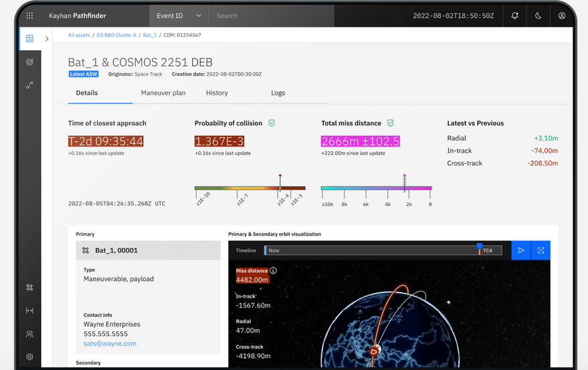This screenshot has height=370, width=588.
Task: Open the History tab
Action: [217, 93]
